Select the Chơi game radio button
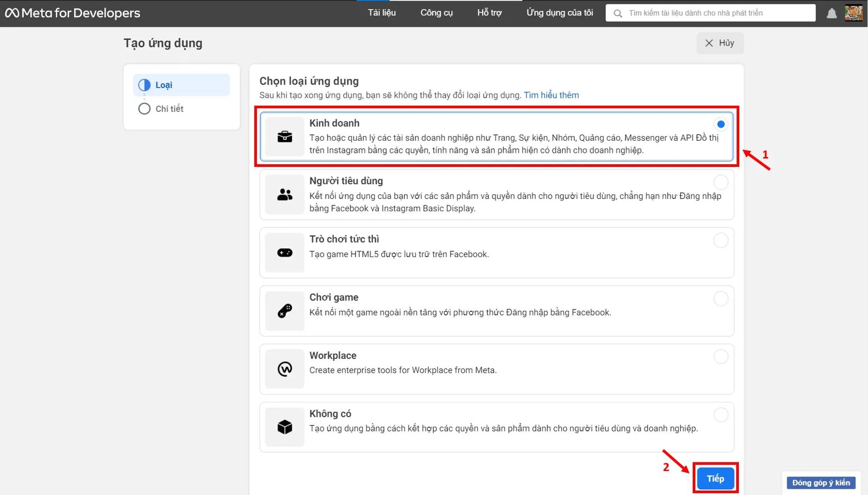 tap(721, 298)
